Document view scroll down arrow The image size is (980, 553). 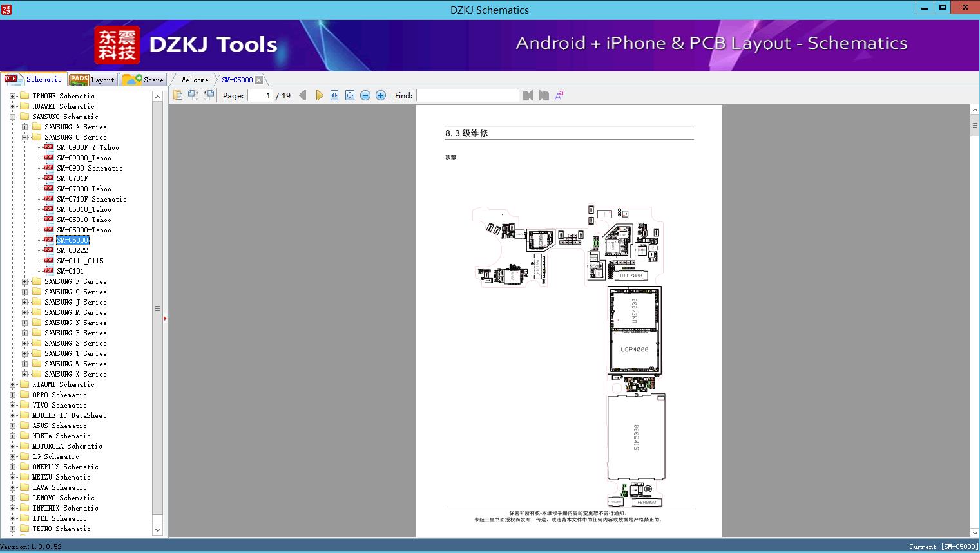point(975,532)
